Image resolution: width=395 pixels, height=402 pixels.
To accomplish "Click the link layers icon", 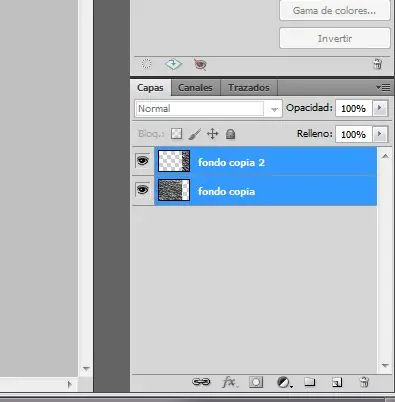I will click(201, 382).
